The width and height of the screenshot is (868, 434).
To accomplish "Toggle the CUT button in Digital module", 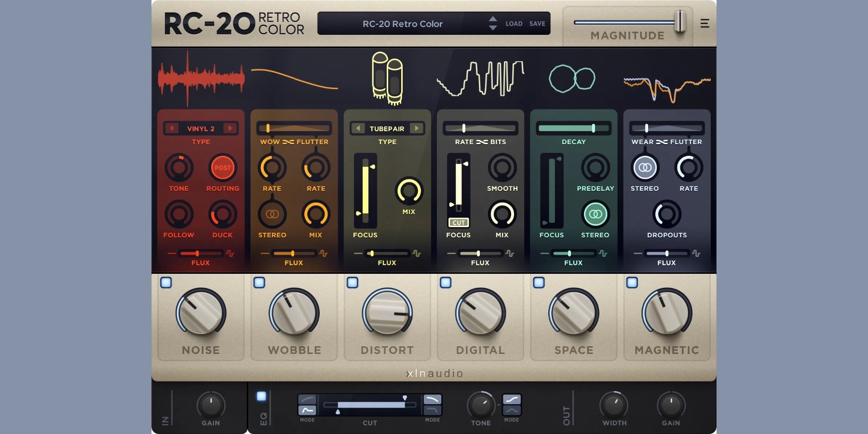I will pos(458,222).
